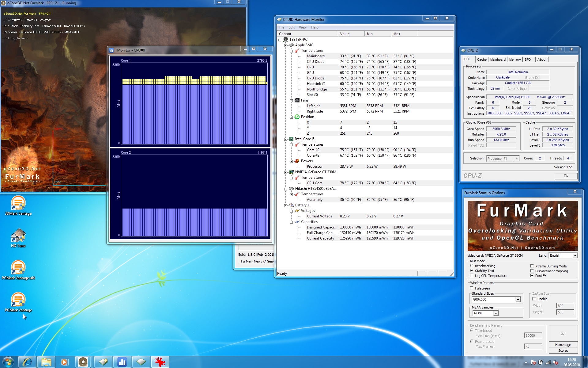This screenshot has width=588, height=368.
Task: Open Processor #1 selection dropdown in CPU-Z
Action: pos(503,159)
